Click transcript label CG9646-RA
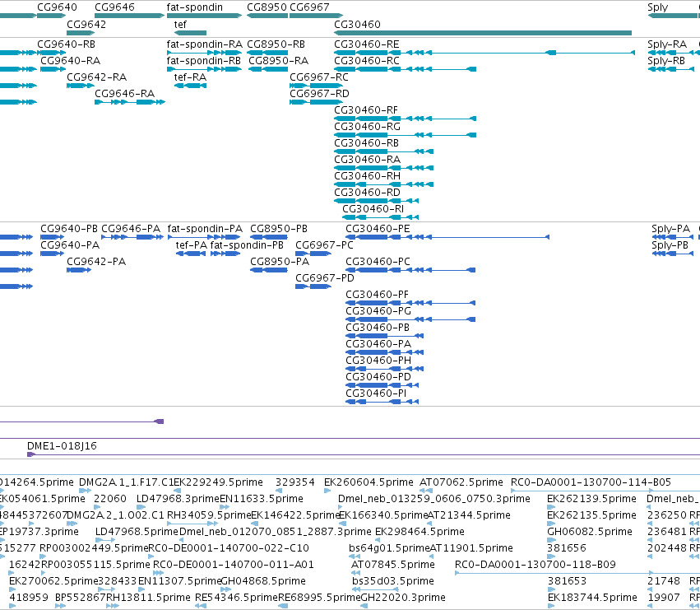The image size is (700, 610). click(x=124, y=94)
